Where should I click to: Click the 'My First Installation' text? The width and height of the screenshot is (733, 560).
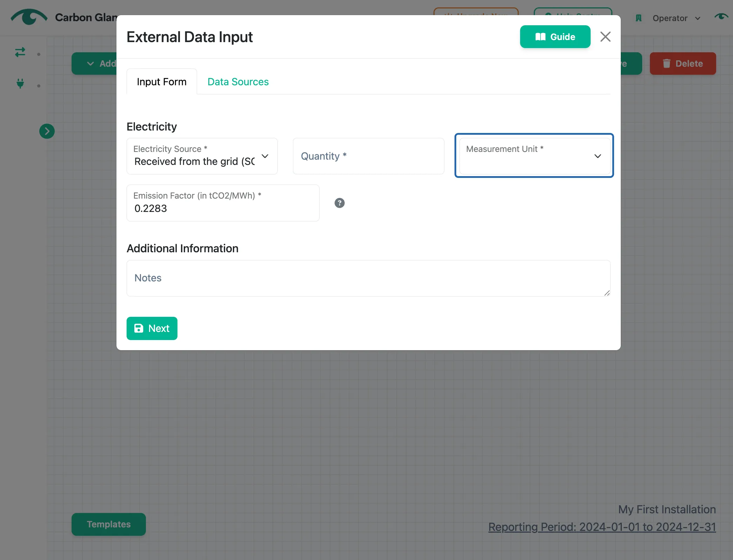(x=667, y=509)
